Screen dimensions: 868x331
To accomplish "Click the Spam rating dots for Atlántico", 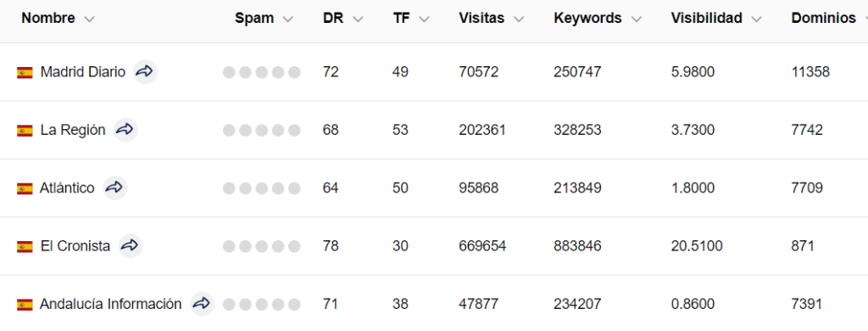I will [x=261, y=188].
